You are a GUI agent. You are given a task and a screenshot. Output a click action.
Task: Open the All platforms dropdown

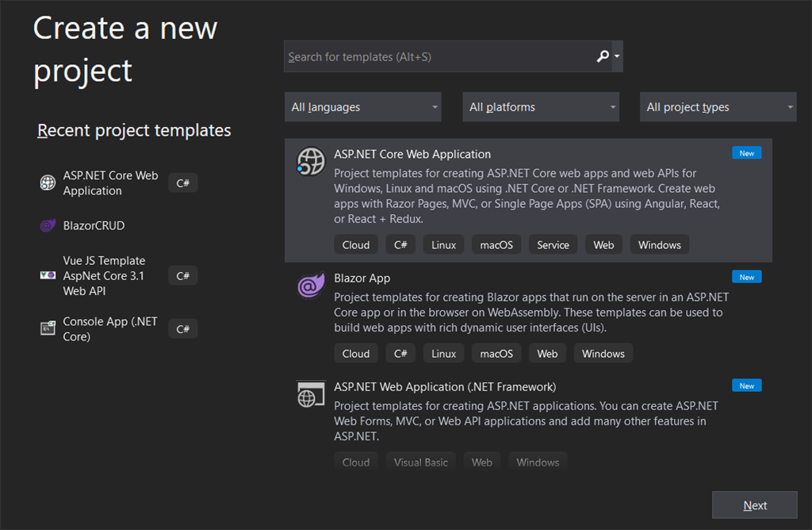541,107
